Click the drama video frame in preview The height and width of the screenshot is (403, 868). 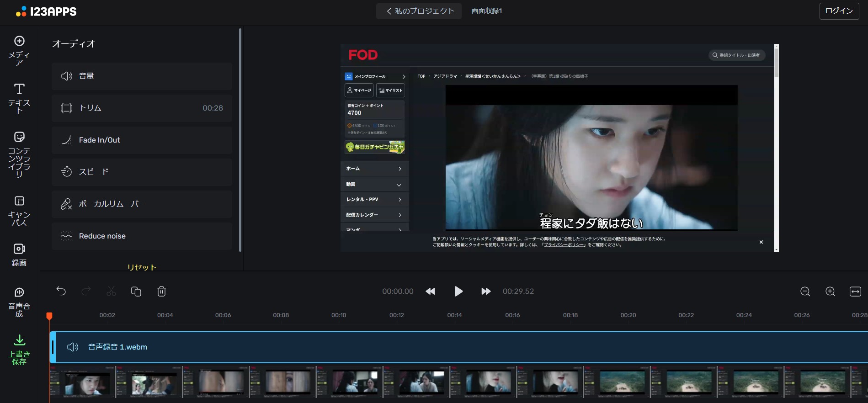click(x=591, y=158)
